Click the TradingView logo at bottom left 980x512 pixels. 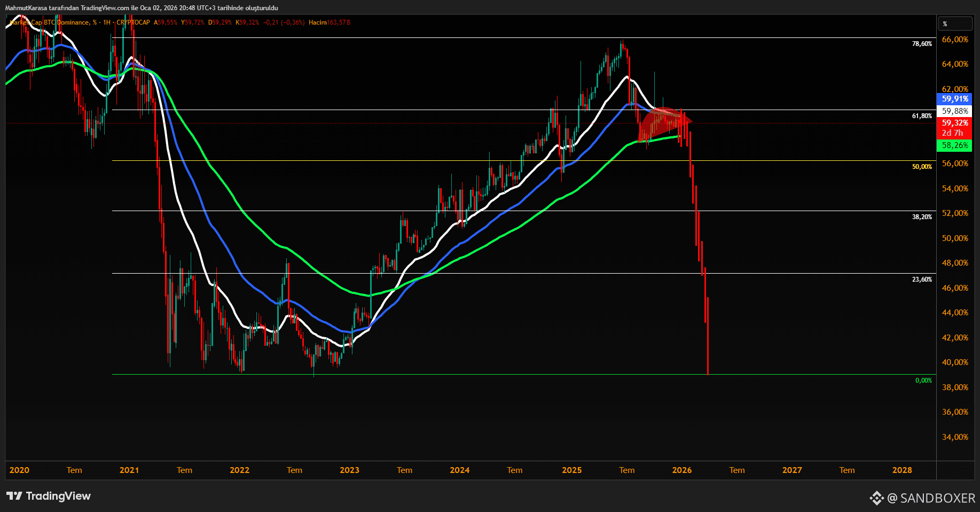49,496
